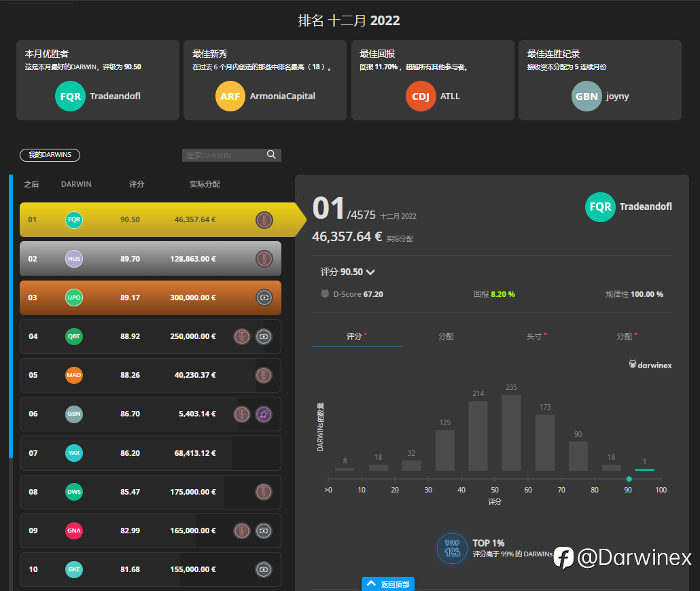Select the second tab, labeled 分配
The image size is (700, 591).
pyautogui.click(x=446, y=336)
